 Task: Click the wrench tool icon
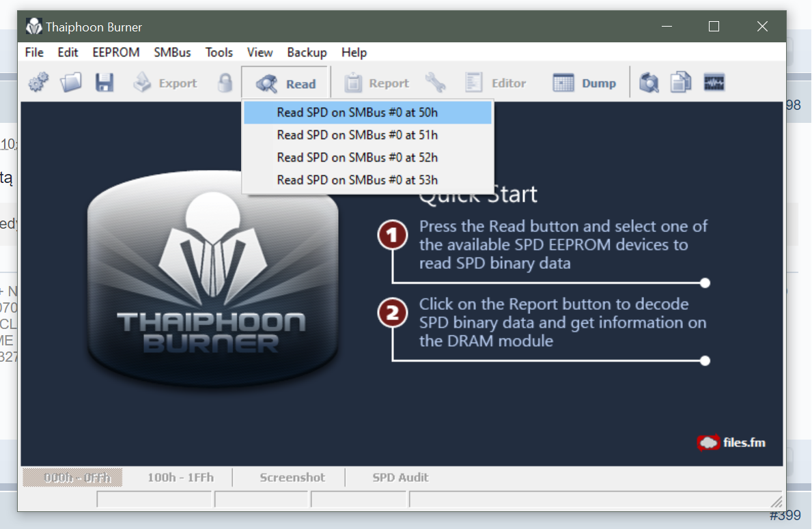coord(435,83)
